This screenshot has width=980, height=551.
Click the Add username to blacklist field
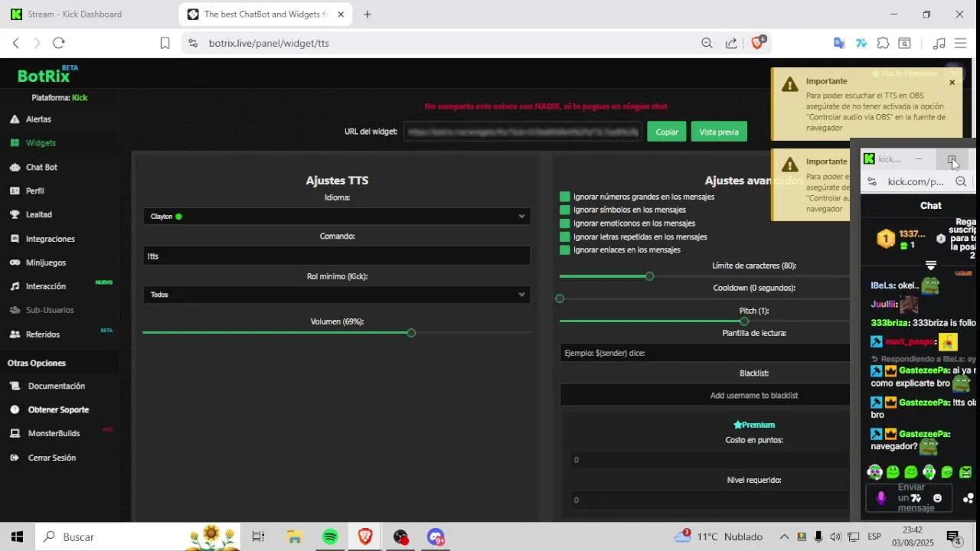click(704, 396)
